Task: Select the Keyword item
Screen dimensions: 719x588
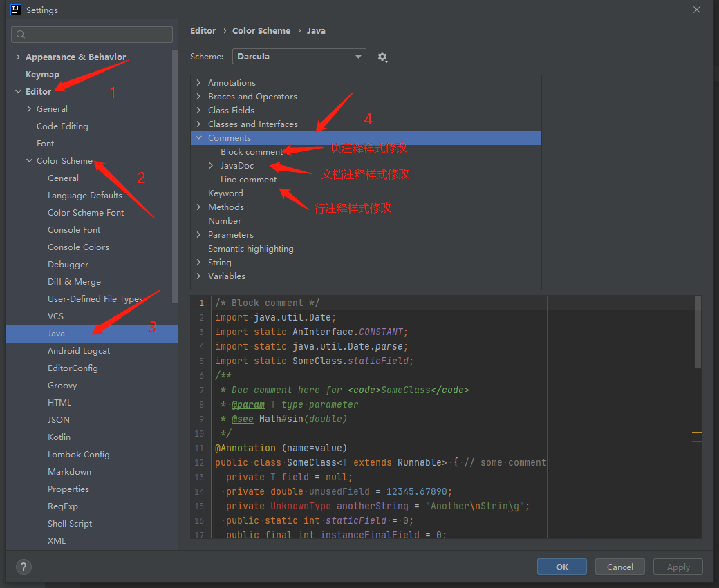Action: pos(225,193)
